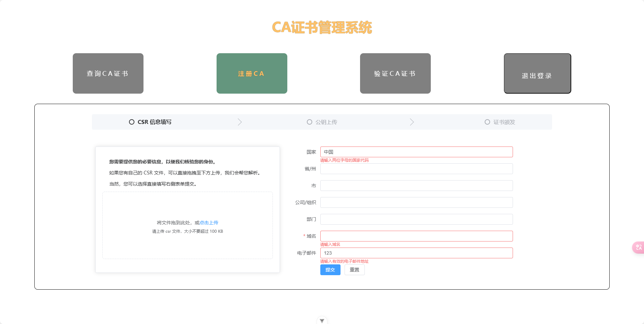Click the error text 请输入两位字母的国家代码
Viewport: 644px width, 324px height.
click(x=344, y=160)
